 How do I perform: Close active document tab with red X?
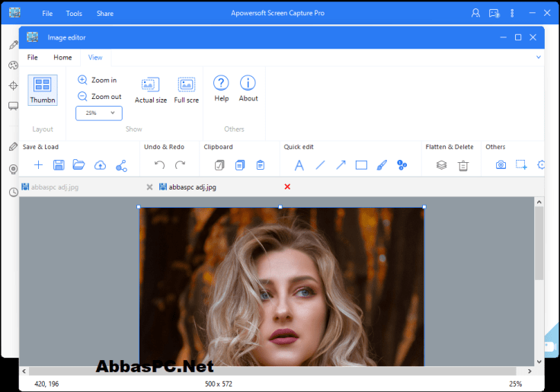click(x=287, y=186)
